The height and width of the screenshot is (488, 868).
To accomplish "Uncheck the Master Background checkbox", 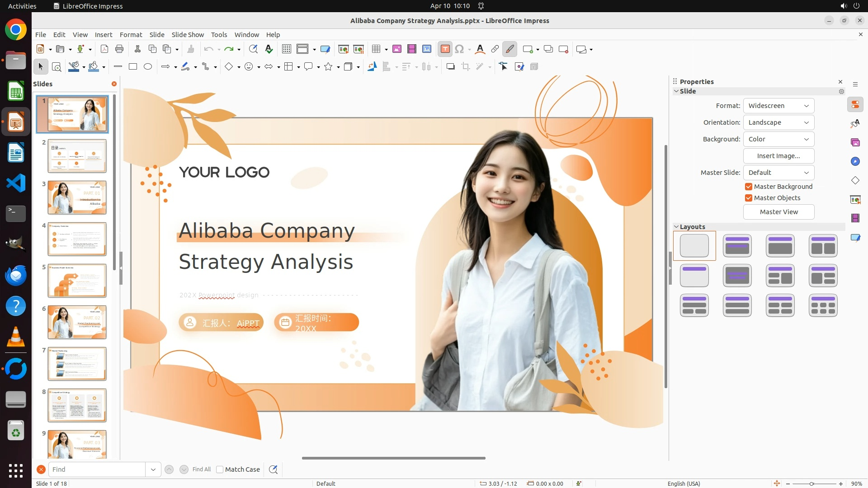I will coord(749,187).
